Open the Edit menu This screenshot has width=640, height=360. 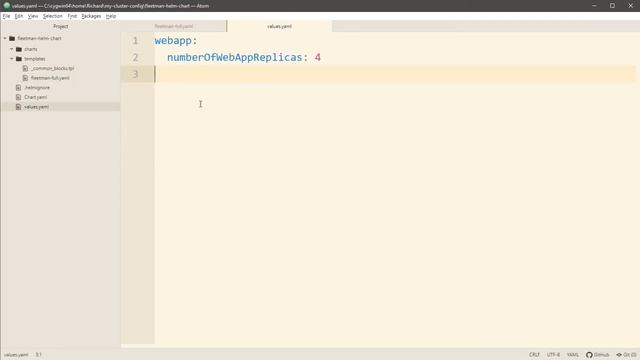point(19,16)
